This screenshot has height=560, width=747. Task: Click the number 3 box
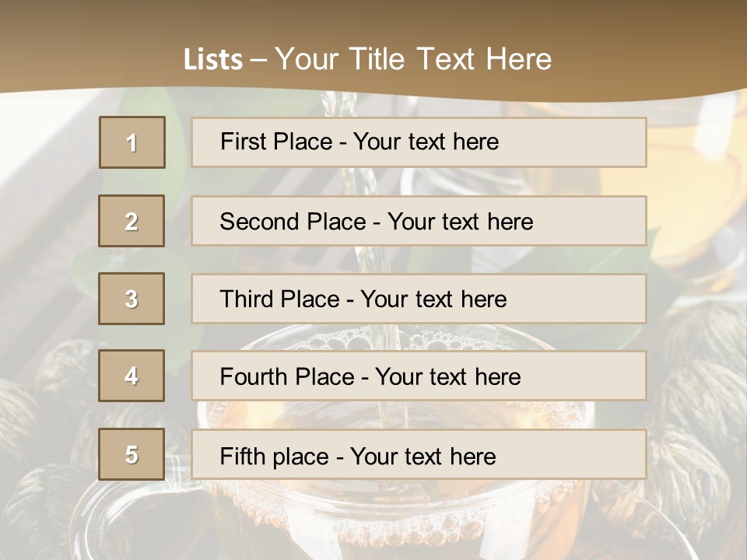point(132,299)
